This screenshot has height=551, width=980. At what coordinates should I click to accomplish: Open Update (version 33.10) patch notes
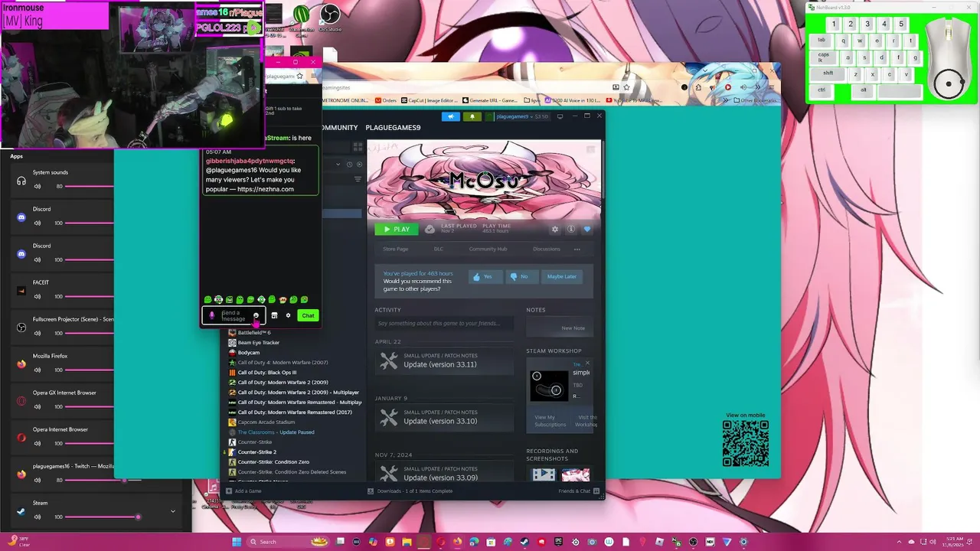click(444, 418)
